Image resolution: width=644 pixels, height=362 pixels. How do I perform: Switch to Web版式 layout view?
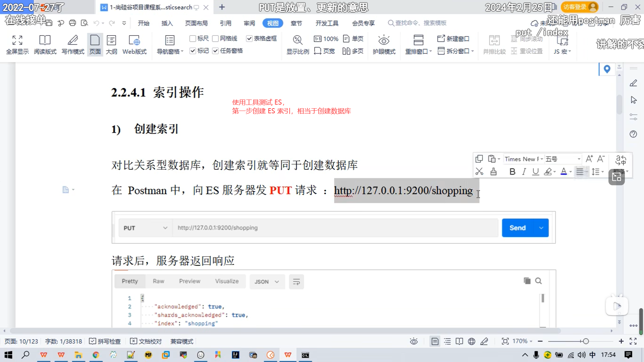pyautogui.click(x=135, y=41)
